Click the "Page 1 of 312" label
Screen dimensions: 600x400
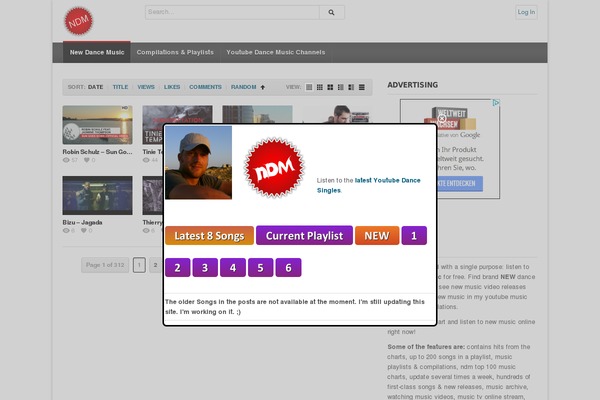[x=105, y=265]
